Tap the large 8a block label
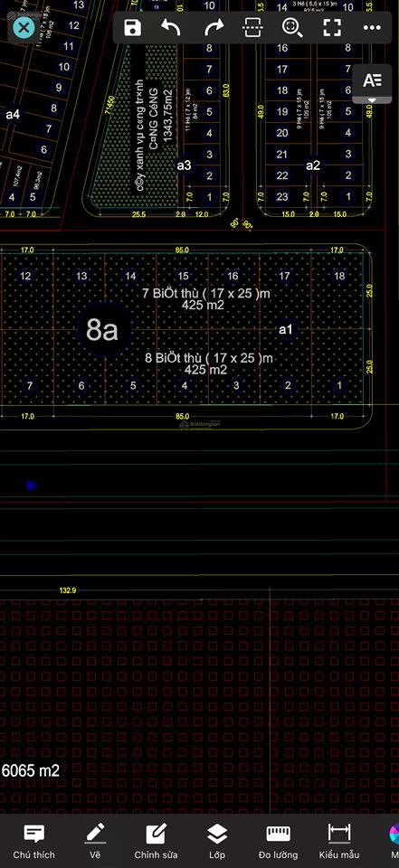399x868 pixels. (102, 331)
